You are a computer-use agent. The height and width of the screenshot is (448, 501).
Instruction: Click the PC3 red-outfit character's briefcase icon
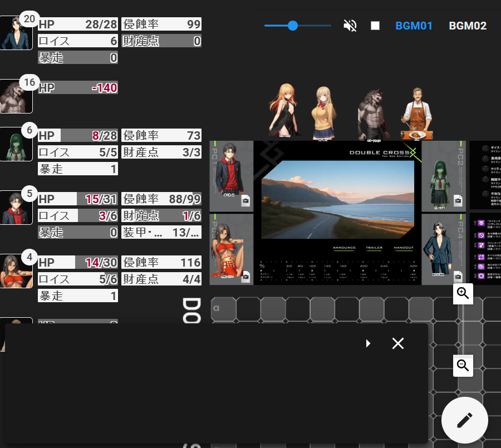coord(245,276)
